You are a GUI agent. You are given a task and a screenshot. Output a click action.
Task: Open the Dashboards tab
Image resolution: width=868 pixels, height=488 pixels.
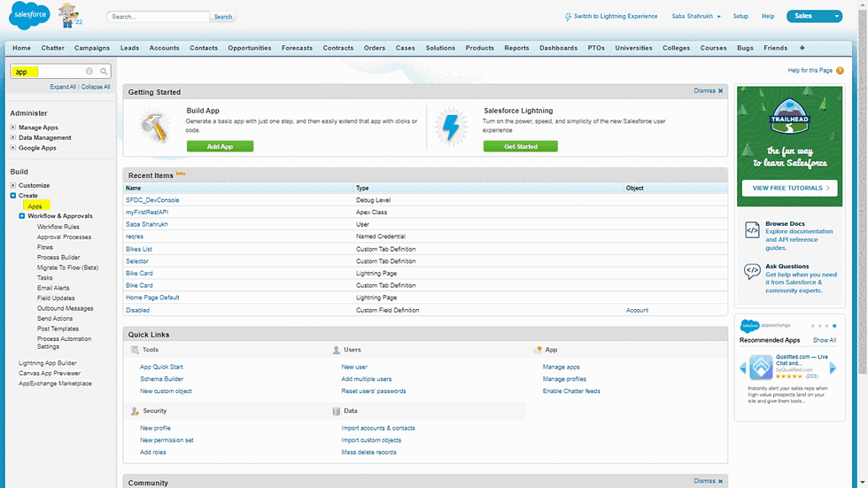(559, 48)
